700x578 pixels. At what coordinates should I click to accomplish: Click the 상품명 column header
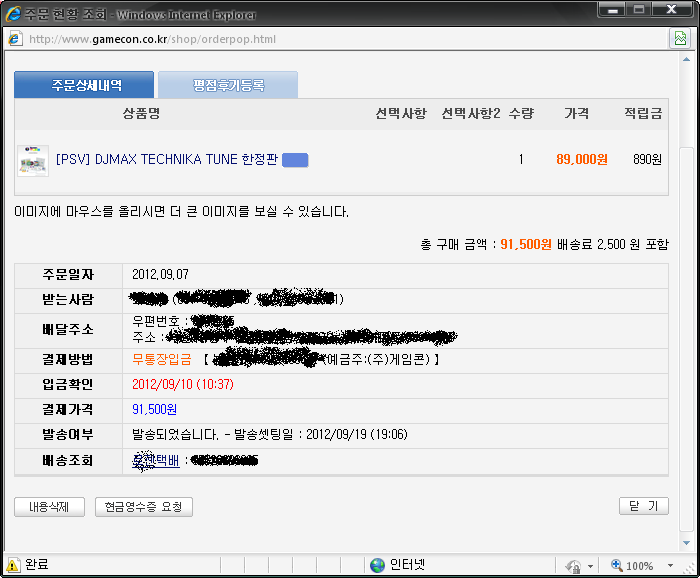tap(141, 113)
